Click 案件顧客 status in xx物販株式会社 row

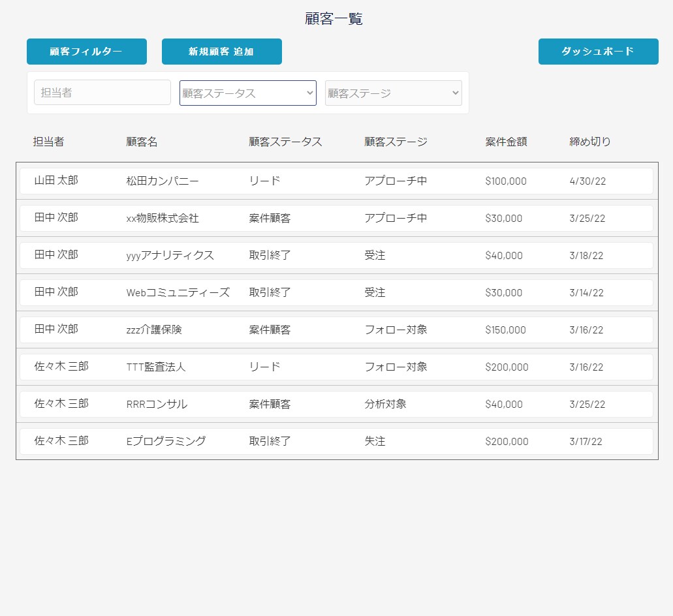click(270, 219)
